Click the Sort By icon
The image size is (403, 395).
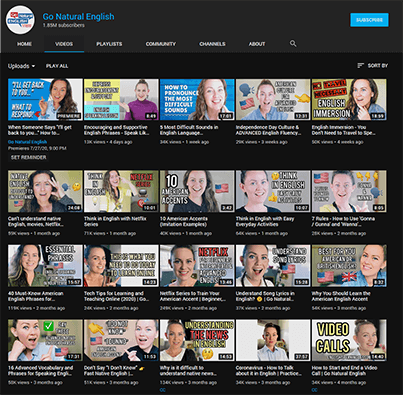[360, 66]
